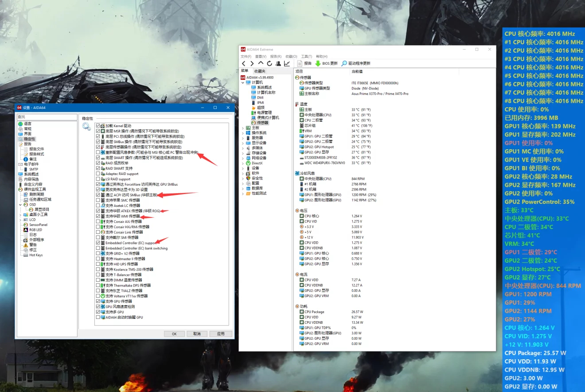
Task: Click the 项目 column header
Action: click(x=300, y=71)
